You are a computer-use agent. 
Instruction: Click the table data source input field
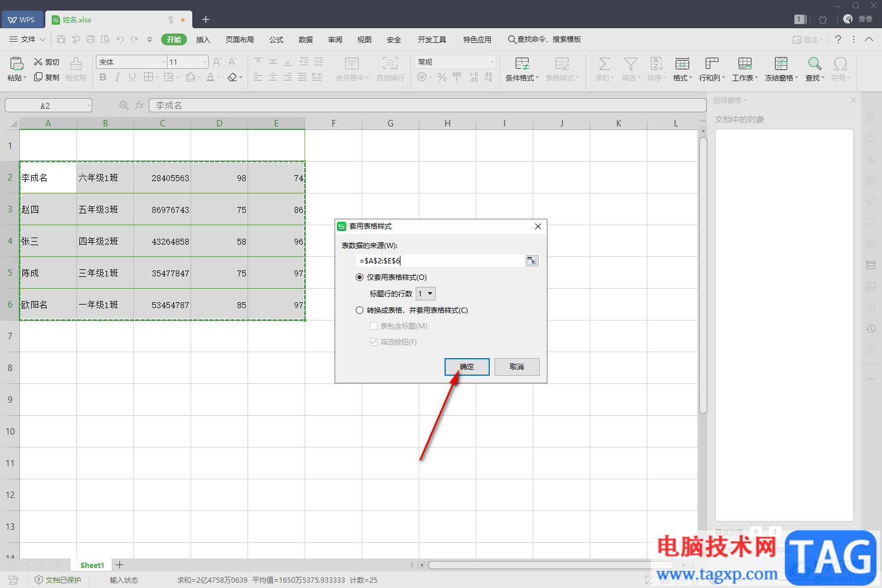[x=440, y=260]
